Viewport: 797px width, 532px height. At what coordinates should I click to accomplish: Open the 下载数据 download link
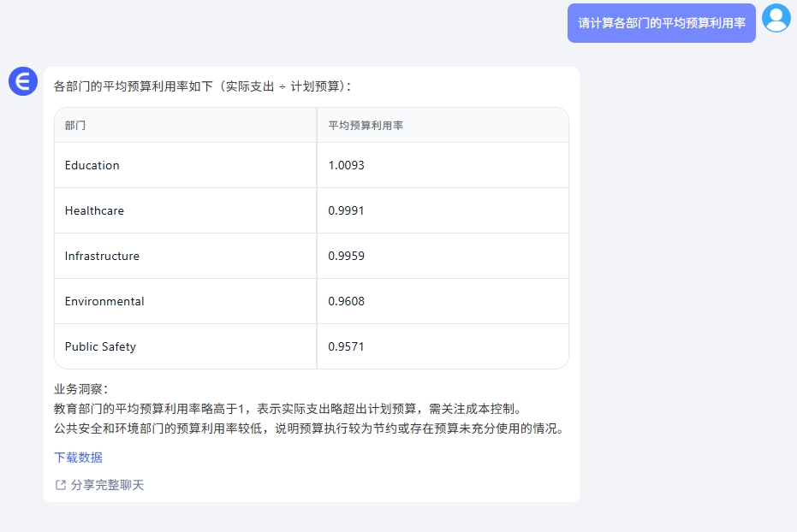point(78,458)
